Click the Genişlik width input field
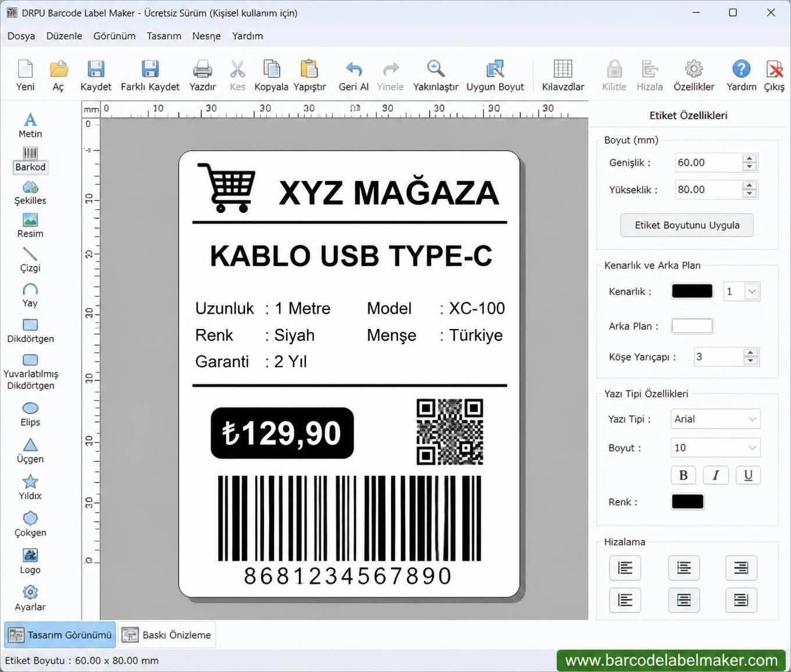This screenshot has width=791, height=672. click(709, 163)
